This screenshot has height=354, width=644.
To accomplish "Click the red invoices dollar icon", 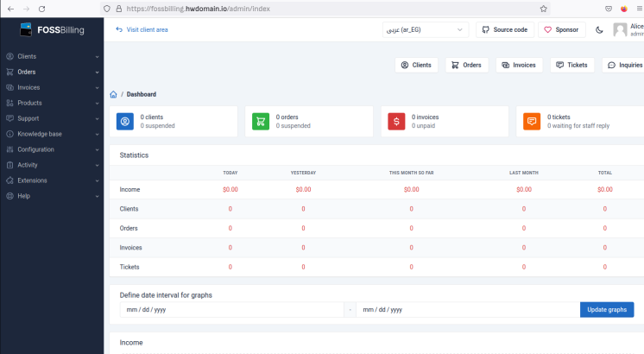I will pyautogui.click(x=396, y=122).
